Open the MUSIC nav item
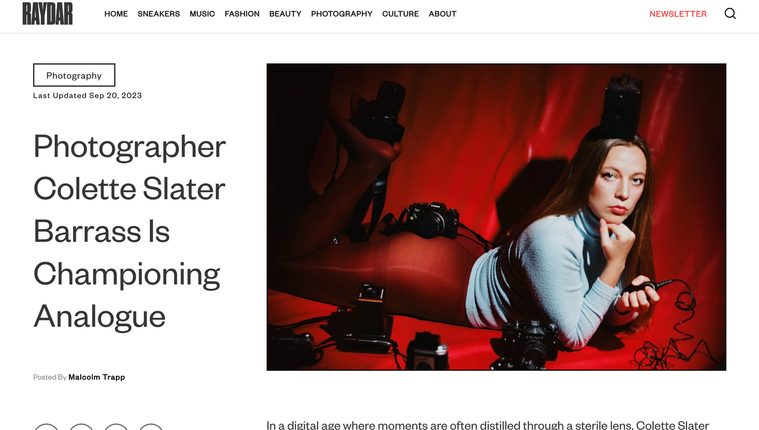This screenshot has width=759, height=430. pyautogui.click(x=202, y=14)
